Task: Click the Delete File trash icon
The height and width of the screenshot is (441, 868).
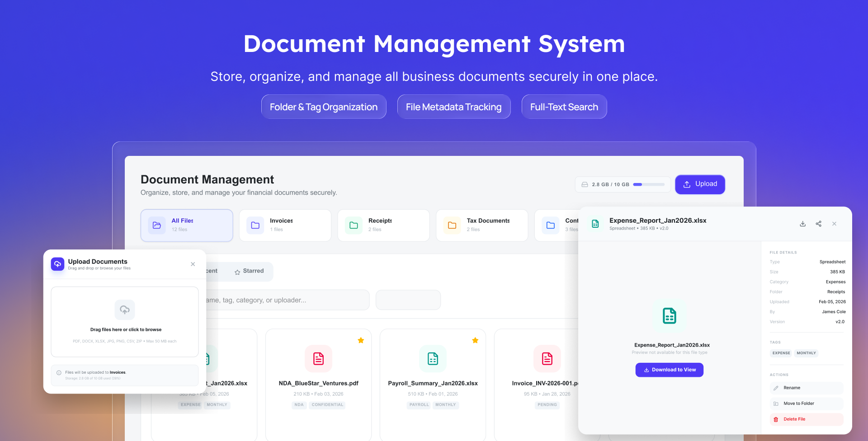Action: (775, 419)
